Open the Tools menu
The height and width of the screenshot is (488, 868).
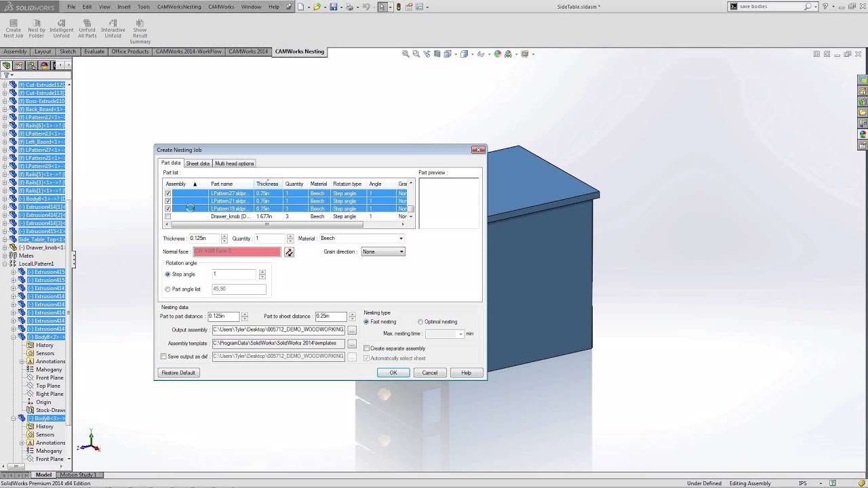(x=144, y=7)
